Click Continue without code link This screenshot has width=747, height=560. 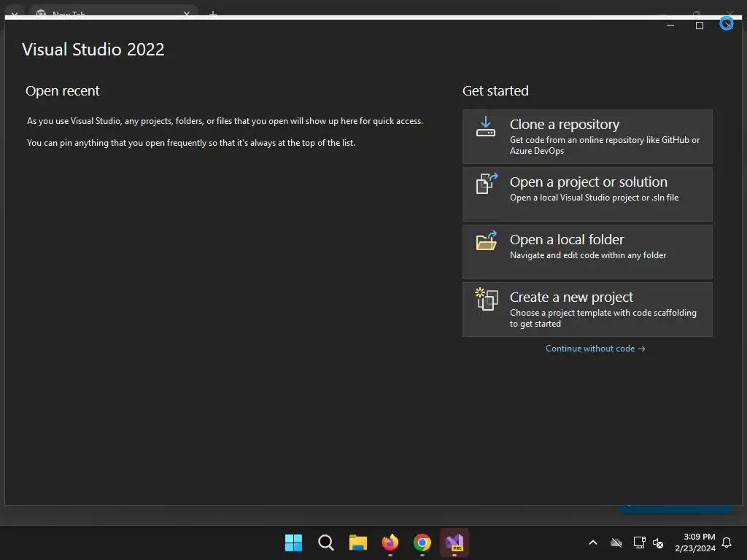pyautogui.click(x=595, y=349)
